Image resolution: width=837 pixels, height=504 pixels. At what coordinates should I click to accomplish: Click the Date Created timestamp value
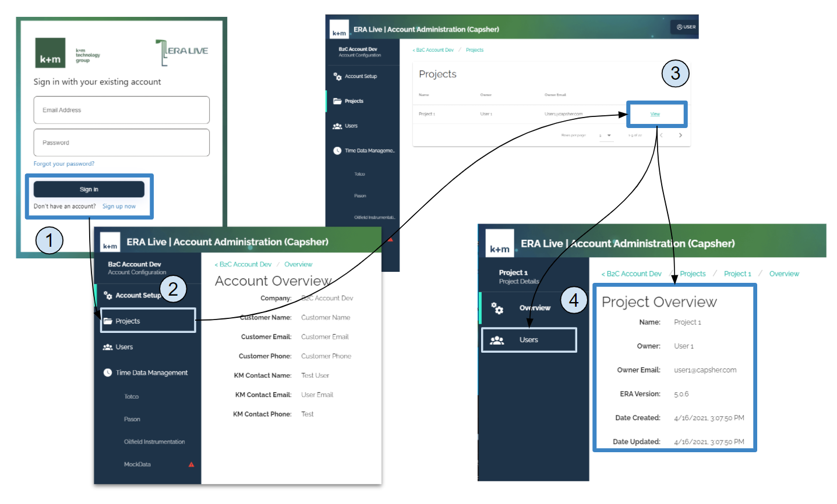[709, 418]
